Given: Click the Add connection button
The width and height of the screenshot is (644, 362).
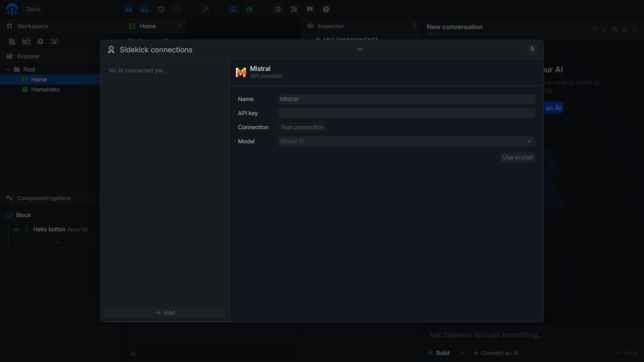Looking at the screenshot, I should [x=165, y=313].
